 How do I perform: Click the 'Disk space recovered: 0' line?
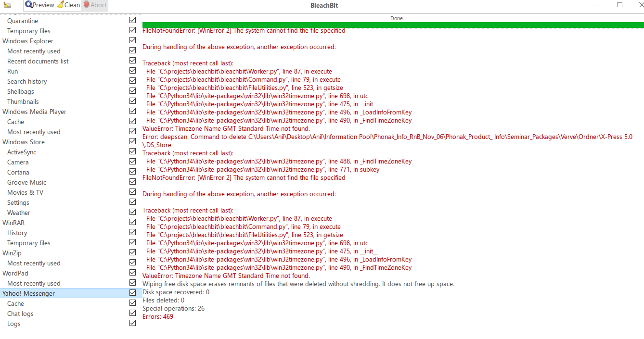pyautogui.click(x=176, y=292)
